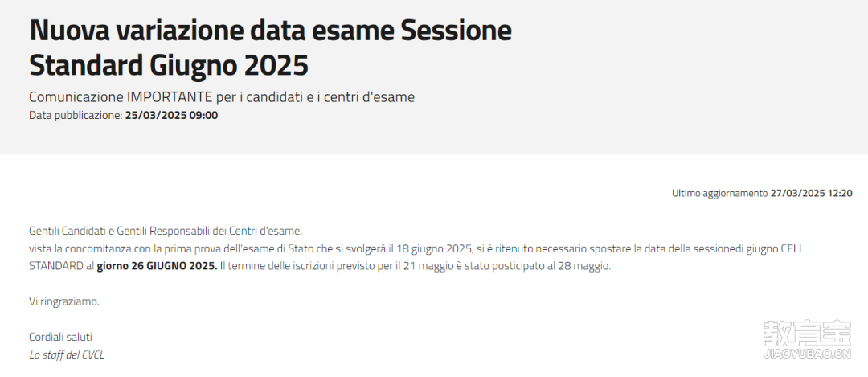Click the "Data pubblicazione" label
Image resolution: width=868 pixels, height=377 pixels.
click(x=76, y=116)
